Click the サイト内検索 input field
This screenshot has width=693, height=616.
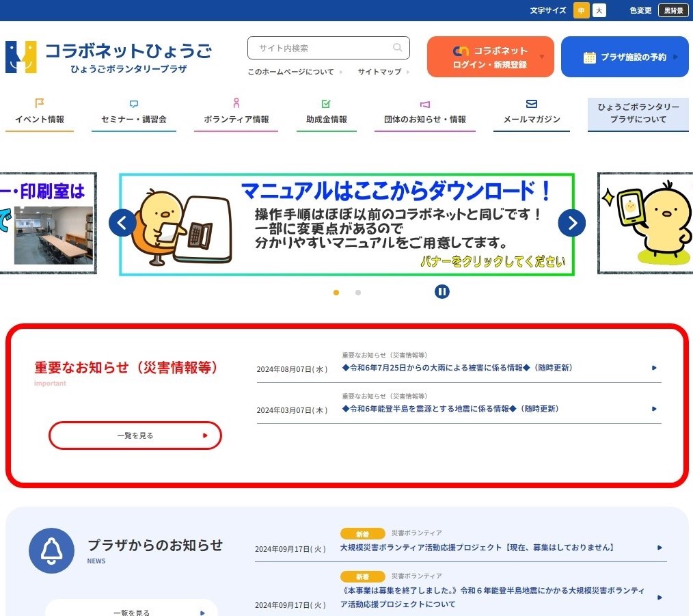tap(321, 48)
